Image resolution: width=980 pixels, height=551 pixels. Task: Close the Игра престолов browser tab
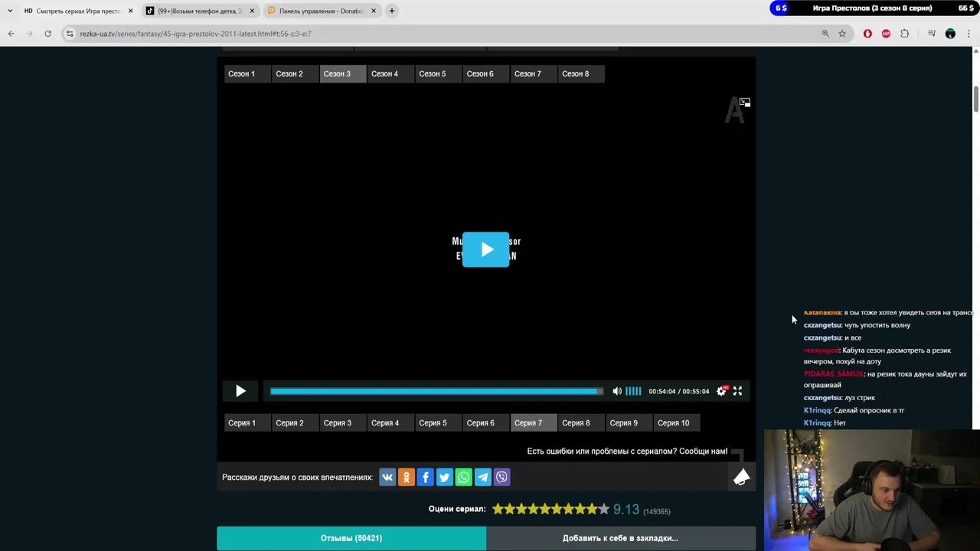click(x=130, y=11)
